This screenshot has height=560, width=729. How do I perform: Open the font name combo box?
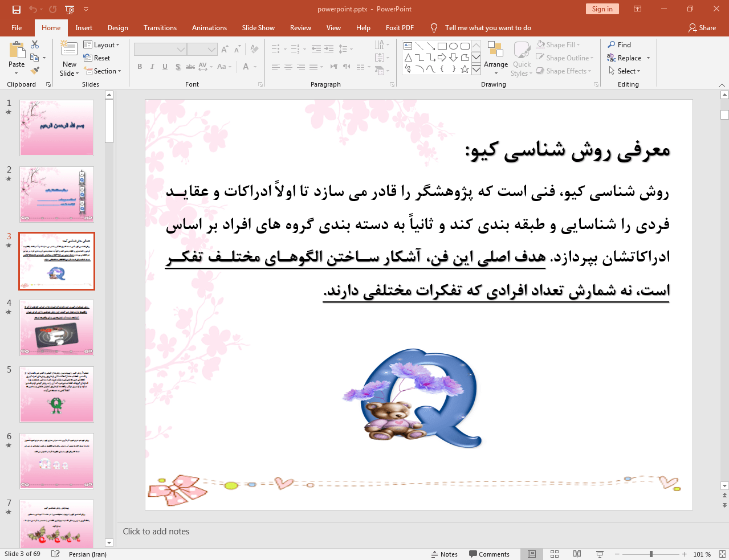click(x=160, y=50)
